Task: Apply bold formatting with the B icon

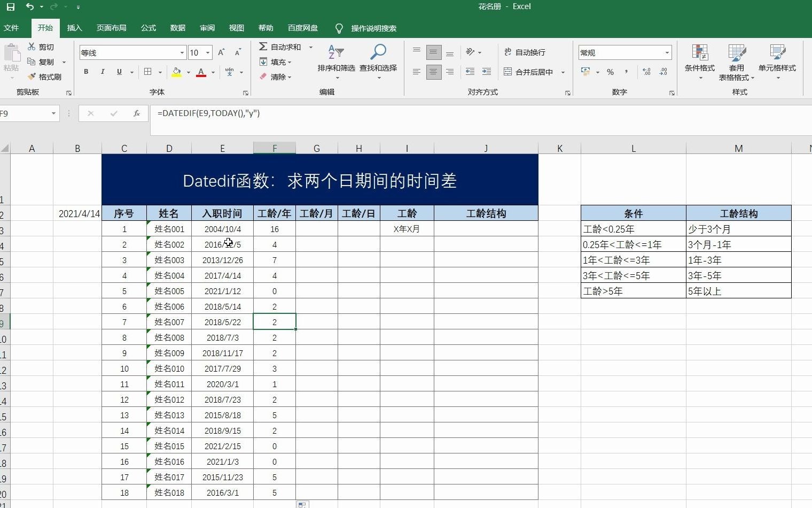Action: pos(85,72)
